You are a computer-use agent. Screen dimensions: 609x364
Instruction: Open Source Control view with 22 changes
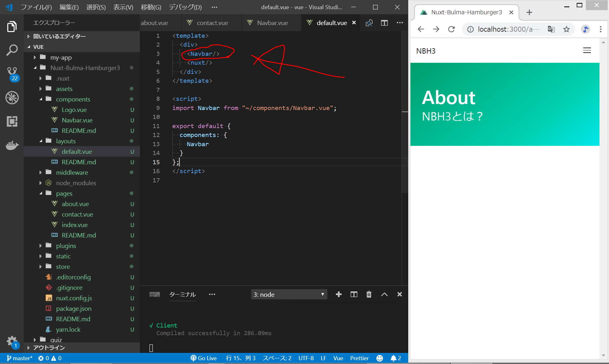click(12, 74)
